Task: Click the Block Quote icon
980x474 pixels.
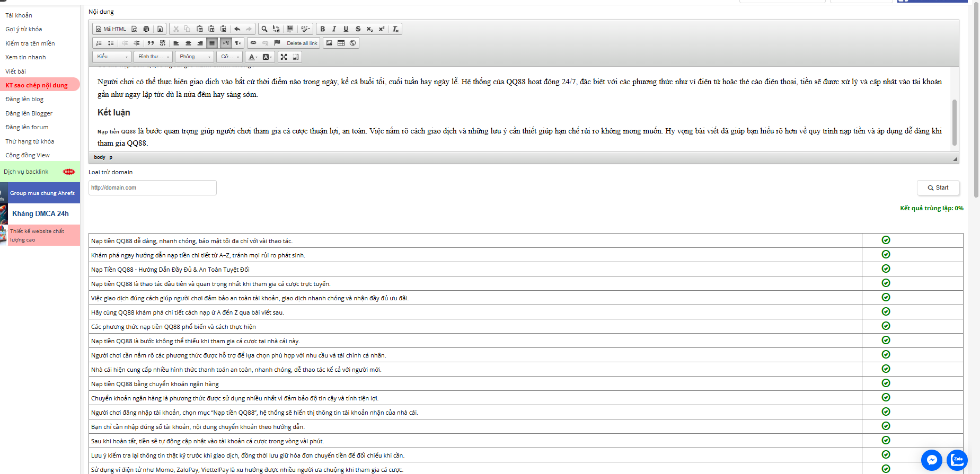Action: point(151,43)
